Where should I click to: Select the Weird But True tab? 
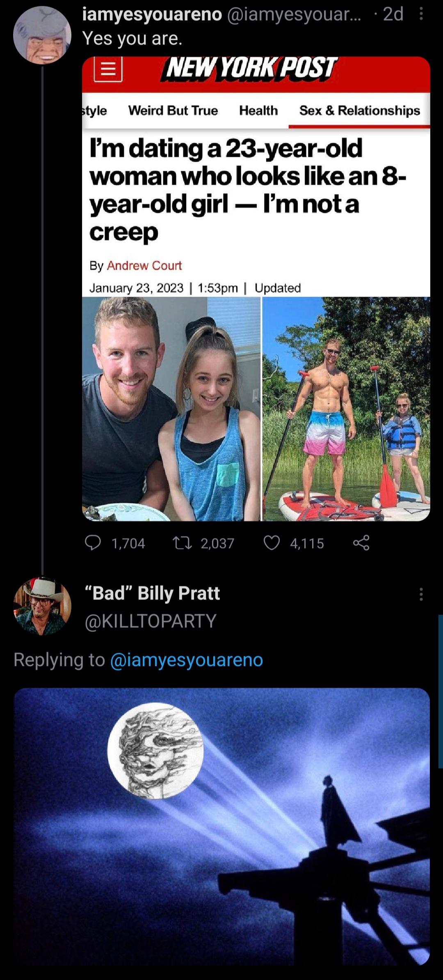tap(173, 110)
